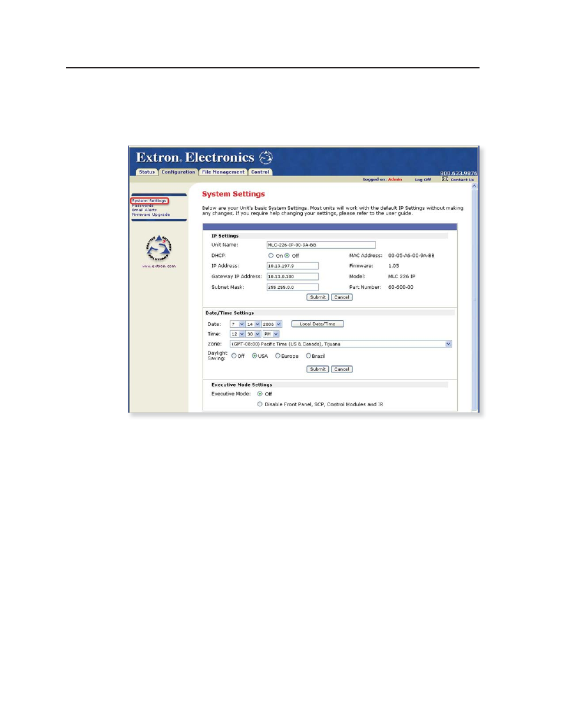
Task: Select USA daylight saving option
Action: (254, 356)
